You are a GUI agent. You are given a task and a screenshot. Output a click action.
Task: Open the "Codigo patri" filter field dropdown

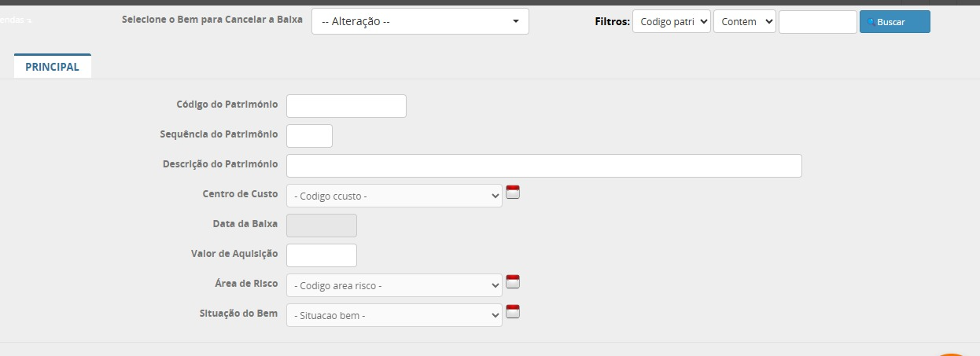671,22
